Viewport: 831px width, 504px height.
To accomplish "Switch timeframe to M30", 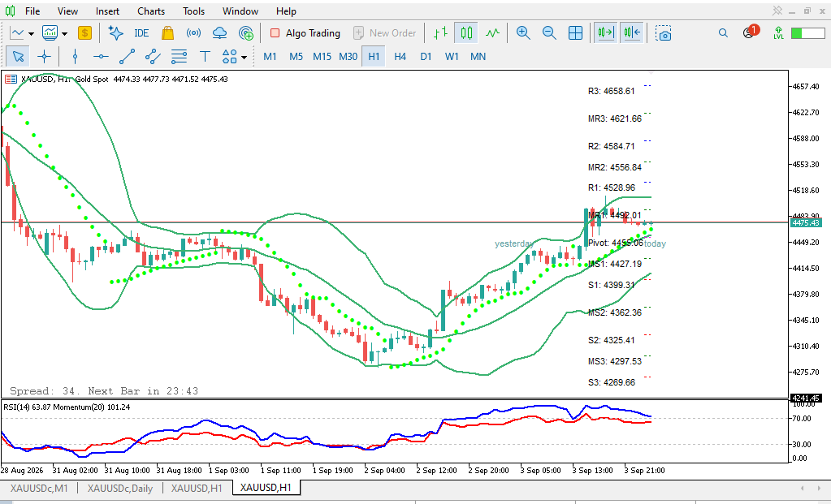I will (348, 56).
